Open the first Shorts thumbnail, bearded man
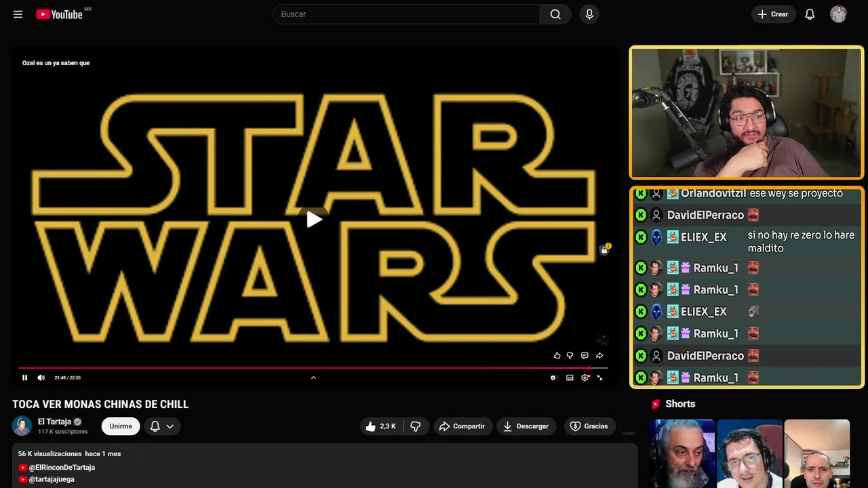868x488 pixels. click(x=682, y=453)
